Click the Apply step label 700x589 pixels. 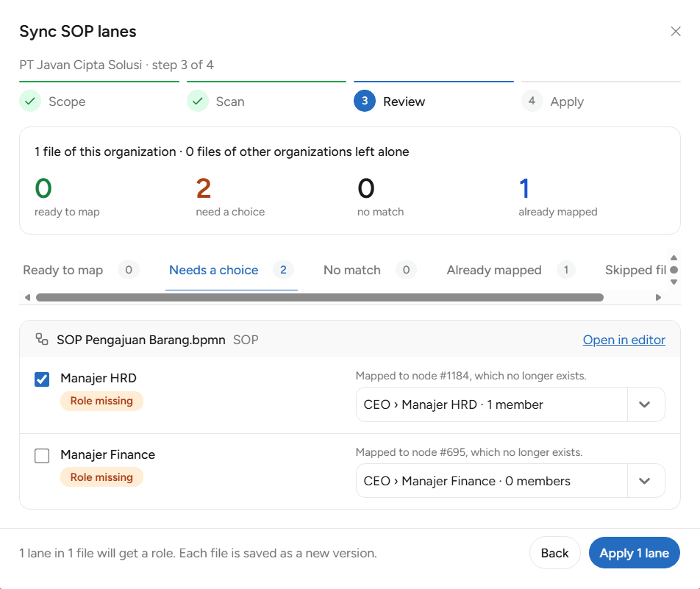point(567,101)
